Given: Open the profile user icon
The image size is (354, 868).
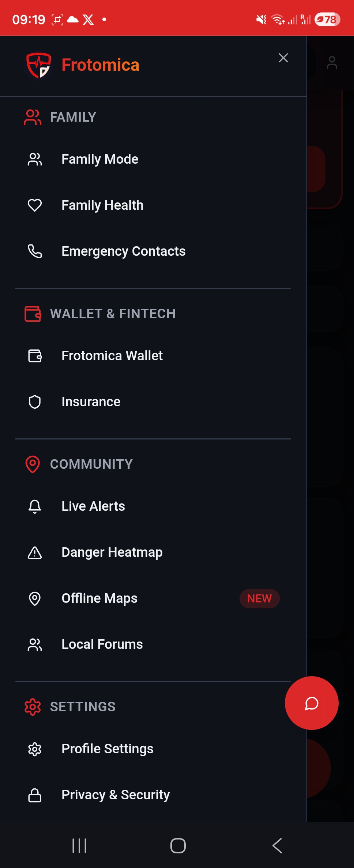Looking at the screenshot, I should pos(332,62).
